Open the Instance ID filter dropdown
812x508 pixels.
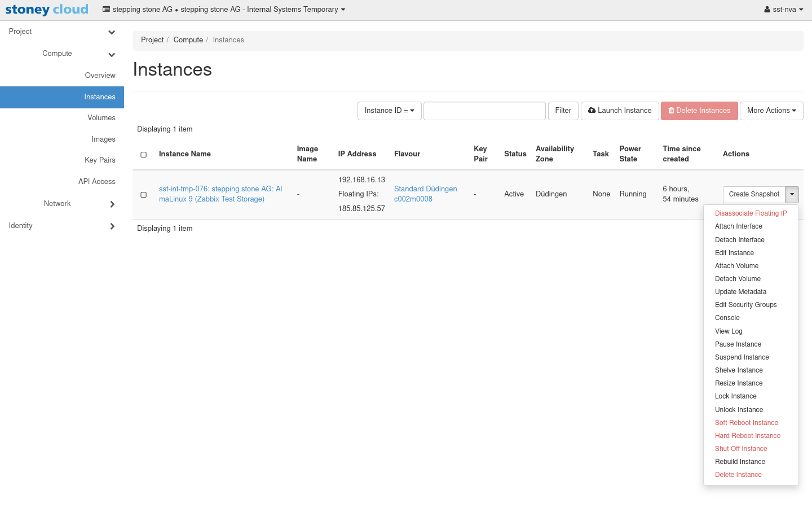(x=389, y=111)
